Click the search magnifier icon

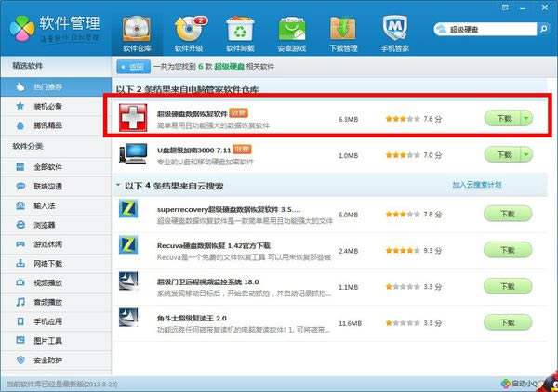543,29
